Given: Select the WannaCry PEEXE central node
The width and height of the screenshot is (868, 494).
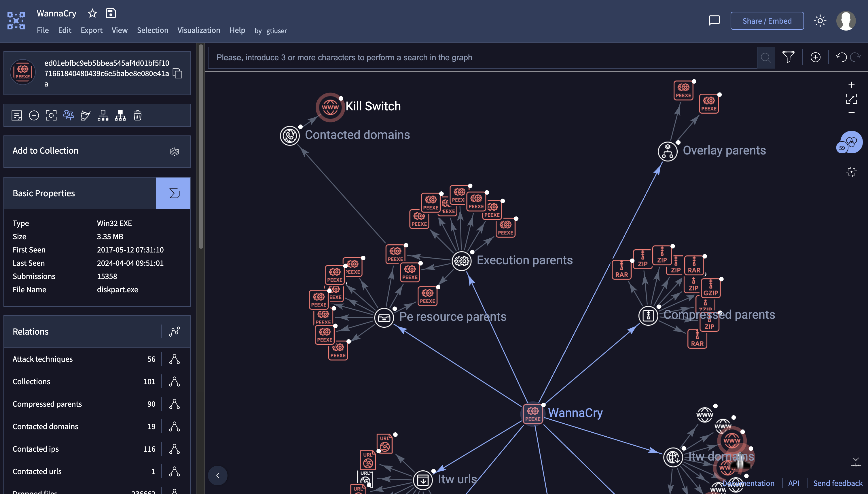Looking at the screenshot, I should 533,414.
